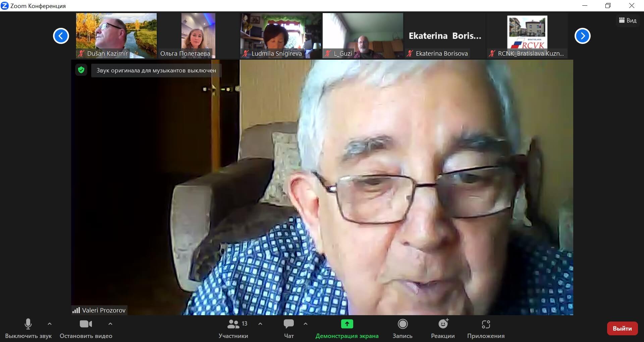Image resolution: width=644 pixels, height=342 pixels.
Task: Show previous participants with left arrow
Action: pos(61,36)
